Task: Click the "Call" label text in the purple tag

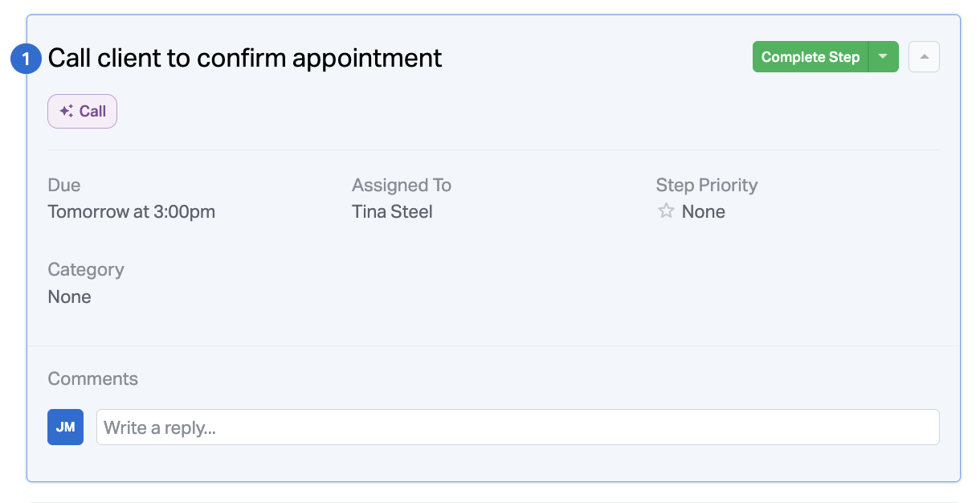Action: coord(92,112)
